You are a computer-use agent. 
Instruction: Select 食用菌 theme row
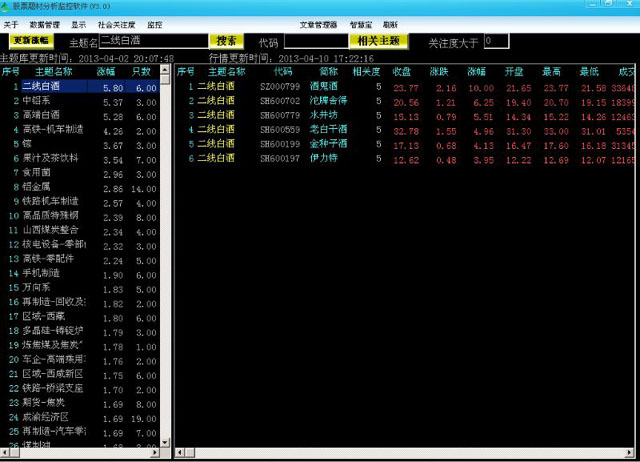(80, 173)
